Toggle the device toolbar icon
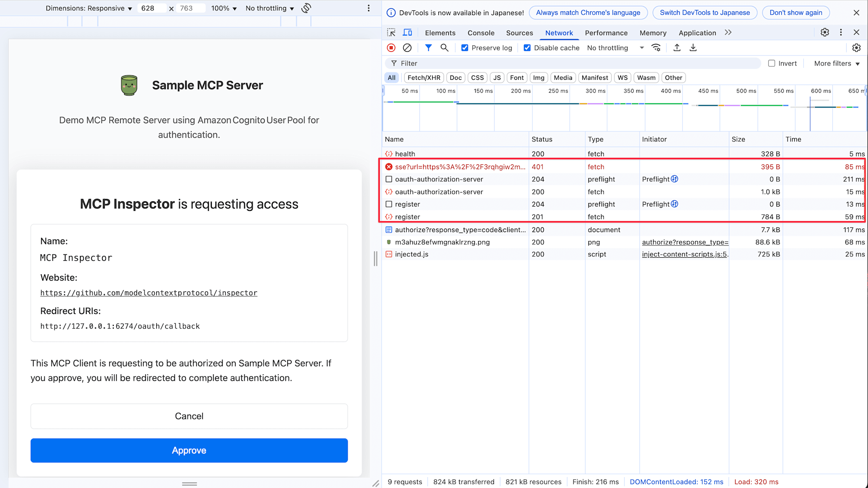Image resolution: width=868 pixels, height=488 pixels. (408, 33)
